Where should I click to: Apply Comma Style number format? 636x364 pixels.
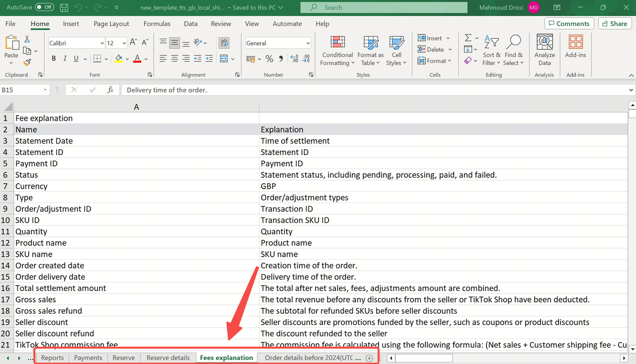click(281, 59)
